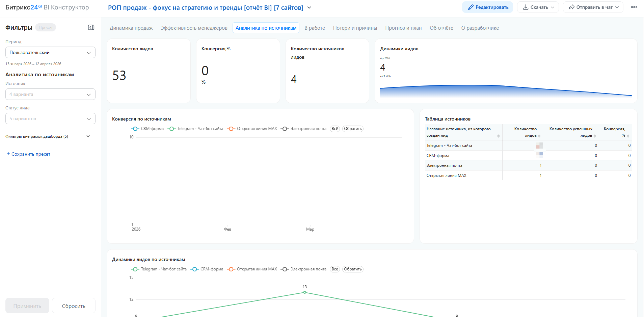Collapse the filters sidebar panel icon
This screenshot has width=644, height=317.
(91, 27)
